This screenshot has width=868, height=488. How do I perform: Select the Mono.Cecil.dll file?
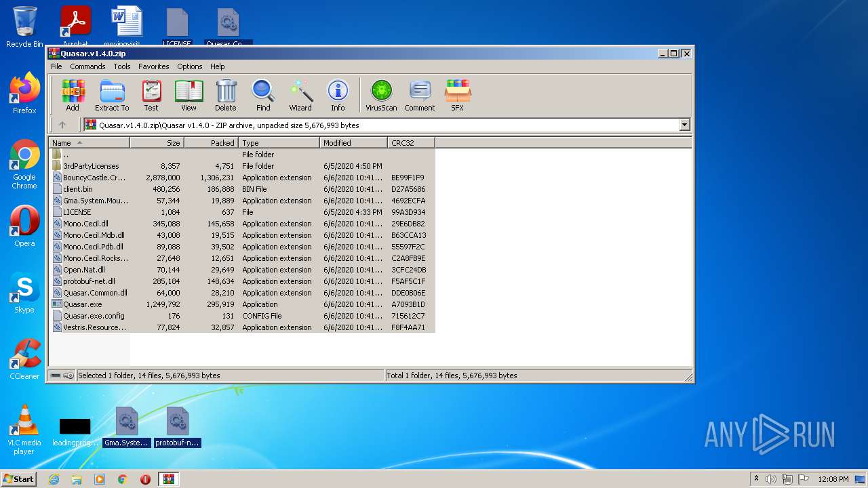point(242,224)
